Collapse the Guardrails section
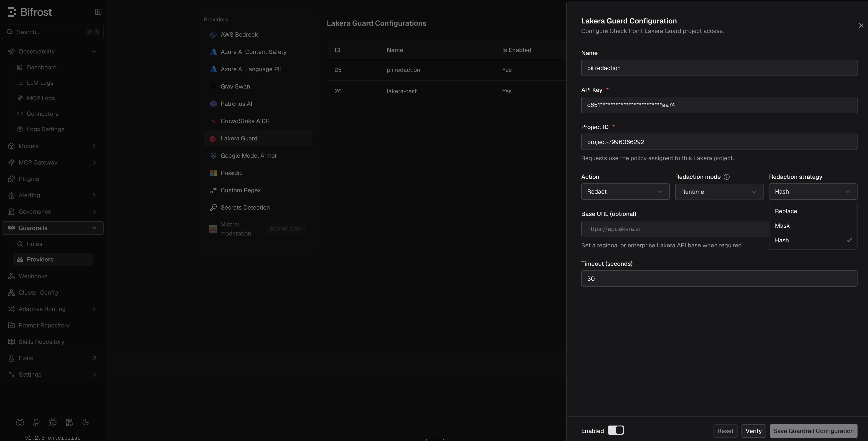This screenshot has height=441, width=868. click(53, 228)
